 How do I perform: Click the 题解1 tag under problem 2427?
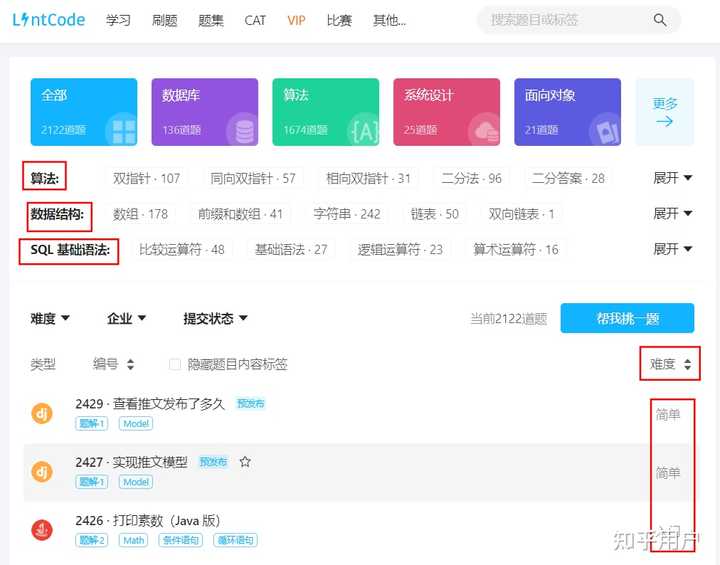coord(92,482)
